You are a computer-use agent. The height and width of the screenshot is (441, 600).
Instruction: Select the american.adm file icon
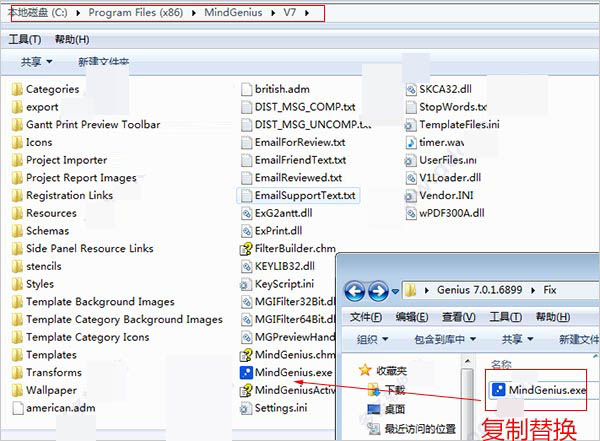[18, 408]
